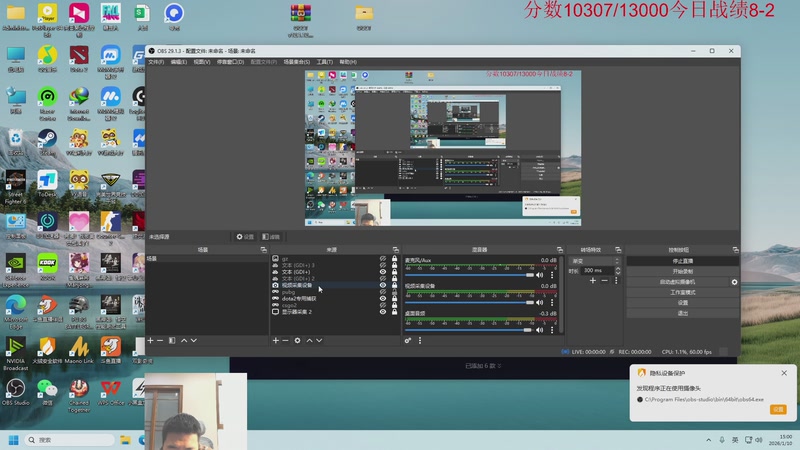Screen dimensions: 800x450
Task: Select the csgo2 source row
Action: (335, 305)
